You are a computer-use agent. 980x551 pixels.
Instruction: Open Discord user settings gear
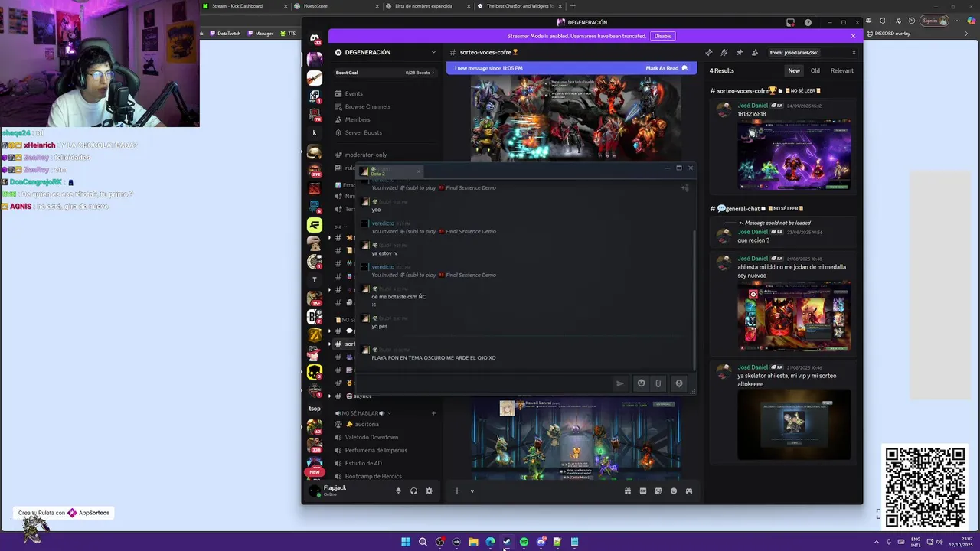429,491
